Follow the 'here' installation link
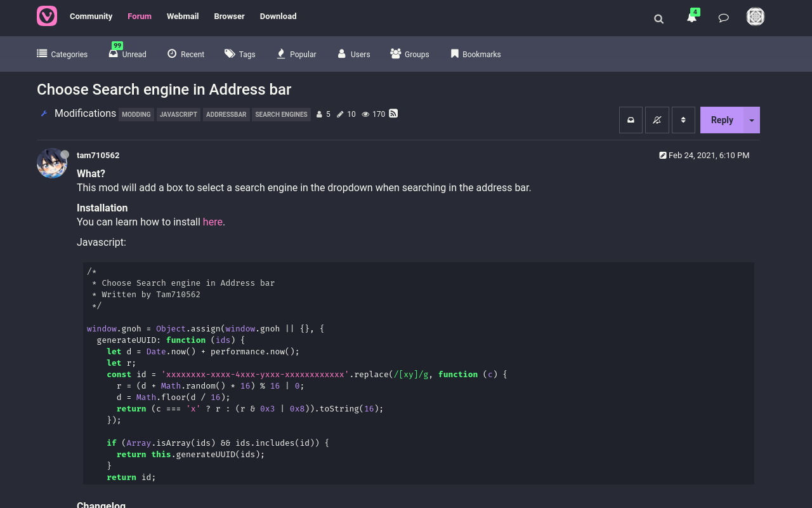The width and height of the screenshot is (812, 508). pyautogui.click(x=213, y=222)
